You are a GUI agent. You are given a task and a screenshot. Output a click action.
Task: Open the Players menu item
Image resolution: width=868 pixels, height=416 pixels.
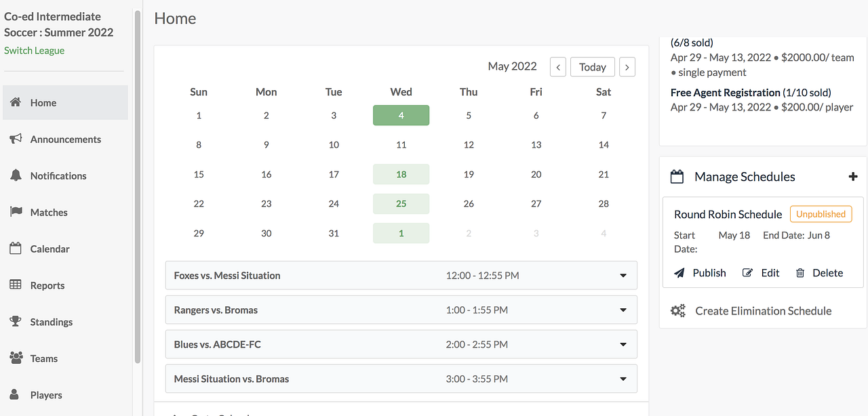[x=46, y=395]
